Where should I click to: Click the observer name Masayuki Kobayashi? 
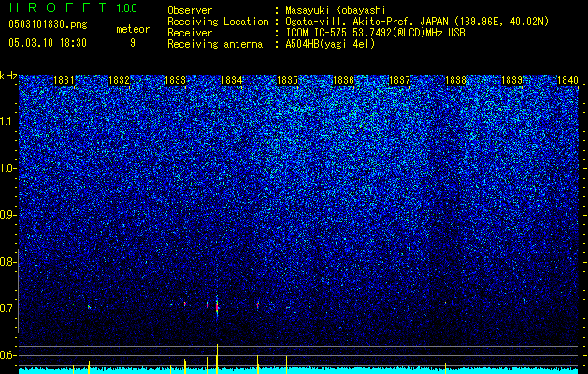click(336, 10)
